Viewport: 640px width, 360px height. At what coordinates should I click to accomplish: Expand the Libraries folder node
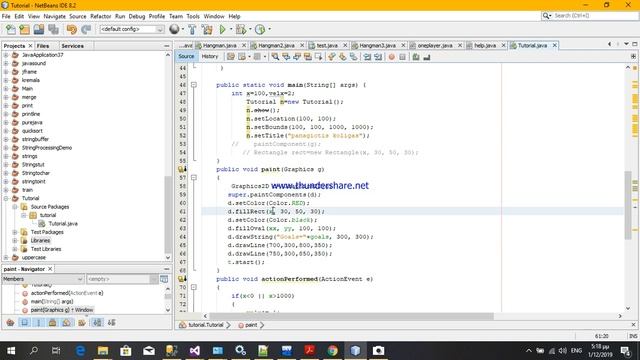pyautogui.click(x=15, y=240)
